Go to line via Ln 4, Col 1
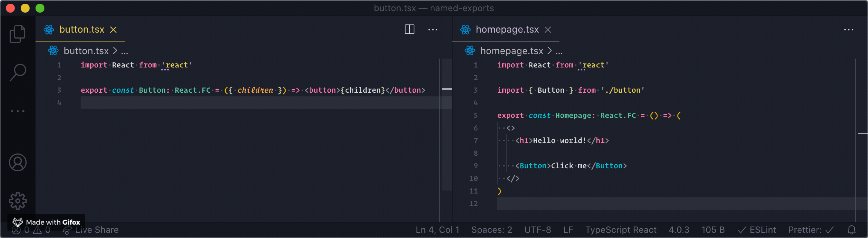This screenshot has height=238, width=868. [x=437, y=230]
